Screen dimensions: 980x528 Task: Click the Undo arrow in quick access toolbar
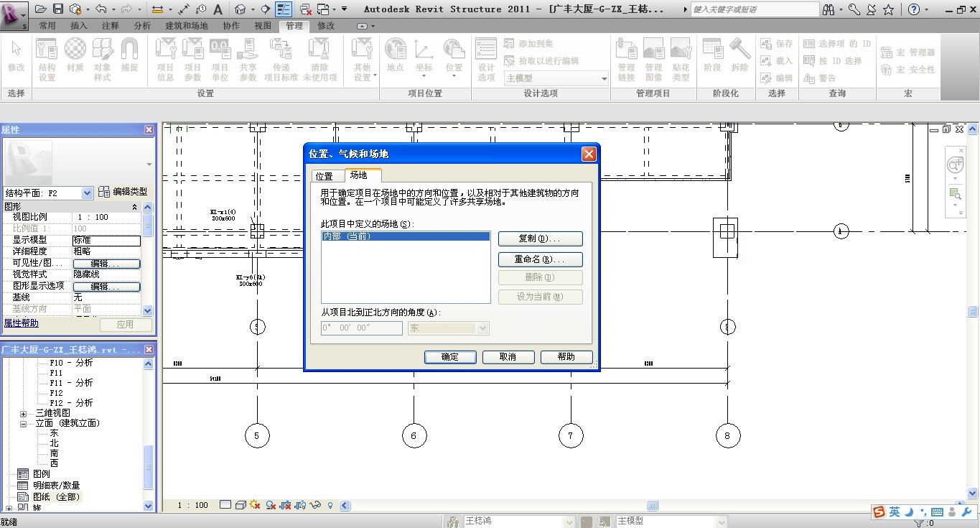[101, 9]
